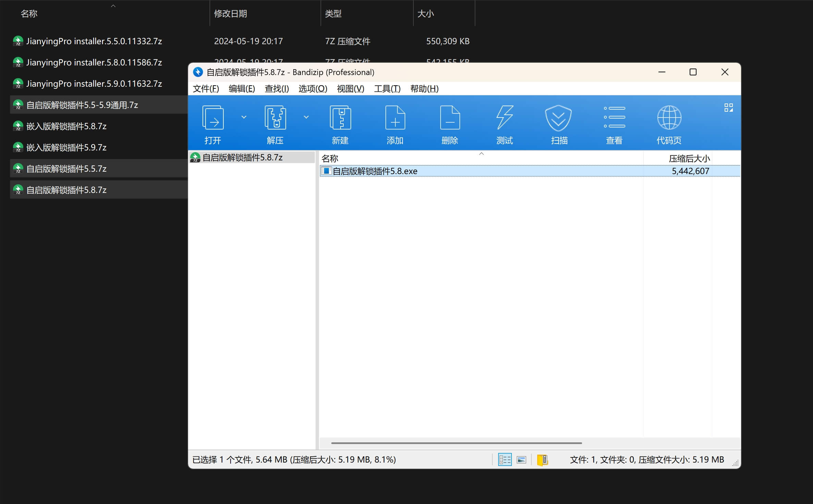813x504 pixels.
Task: Click the View (查看) list icon
Action: (614, 117)
